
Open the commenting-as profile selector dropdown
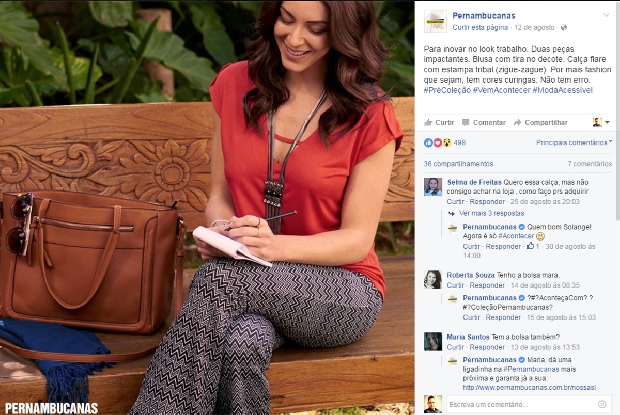click(601, 123)
